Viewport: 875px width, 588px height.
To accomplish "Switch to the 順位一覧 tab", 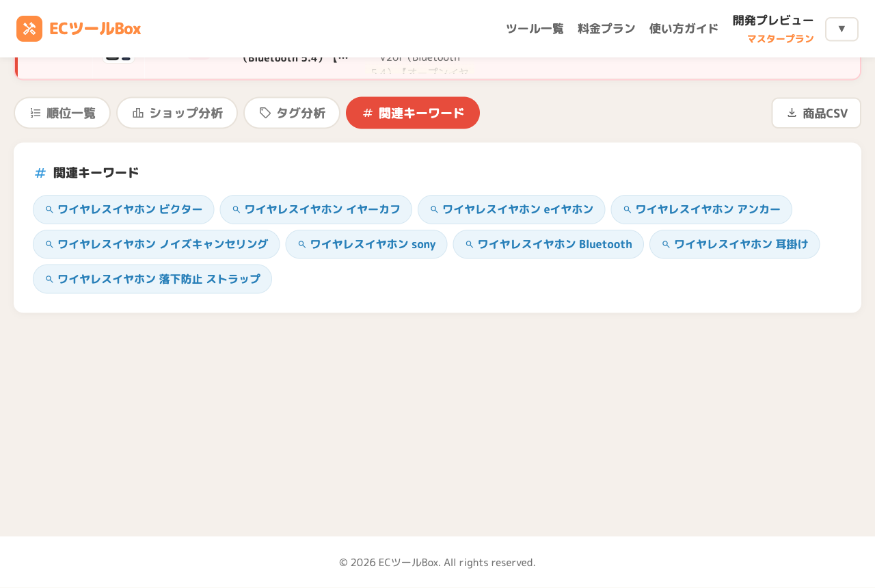I will (x=62, y=113).
